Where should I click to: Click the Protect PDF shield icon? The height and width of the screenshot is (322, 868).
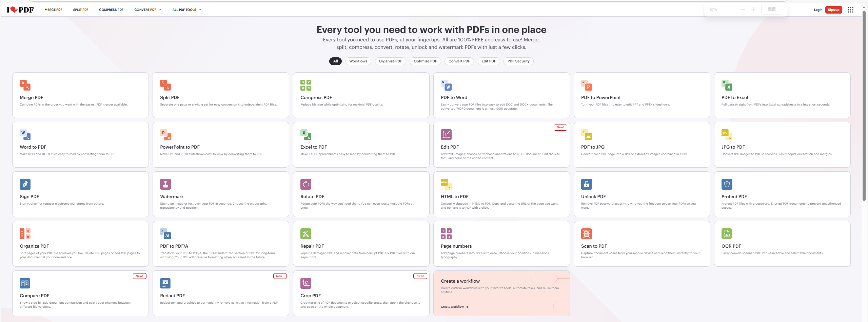click(727, 184)
